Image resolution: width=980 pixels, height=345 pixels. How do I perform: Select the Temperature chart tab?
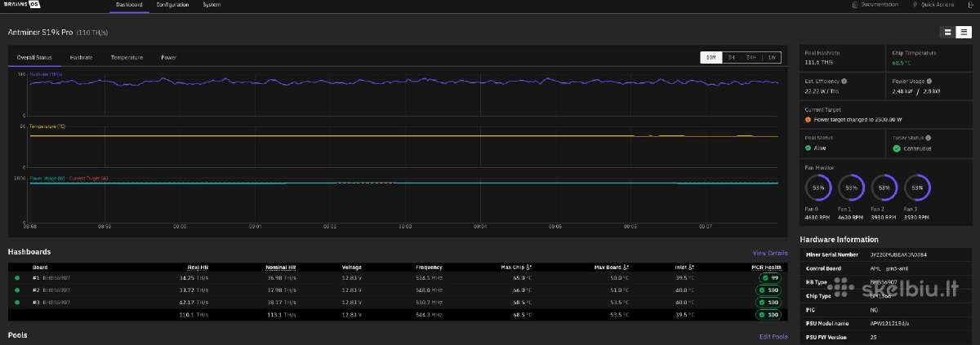pos(127,57)
